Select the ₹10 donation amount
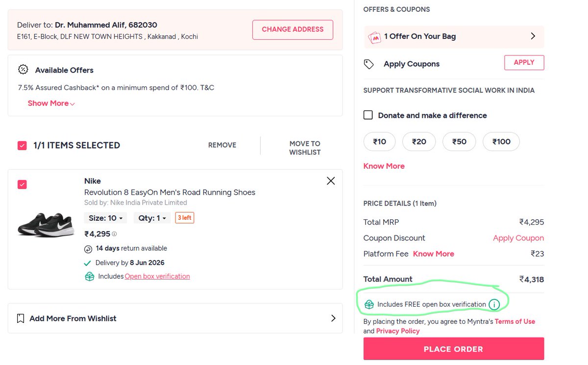The width and height of the screenshot is (588, 365). tap(380, 142)
